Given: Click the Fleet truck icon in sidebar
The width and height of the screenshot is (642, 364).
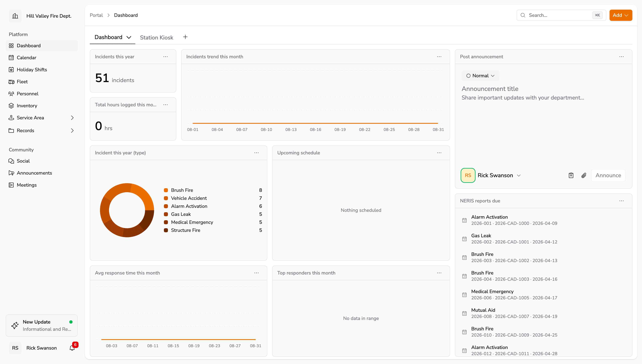Looking at the screenshot, I should (x=11, y=82).
